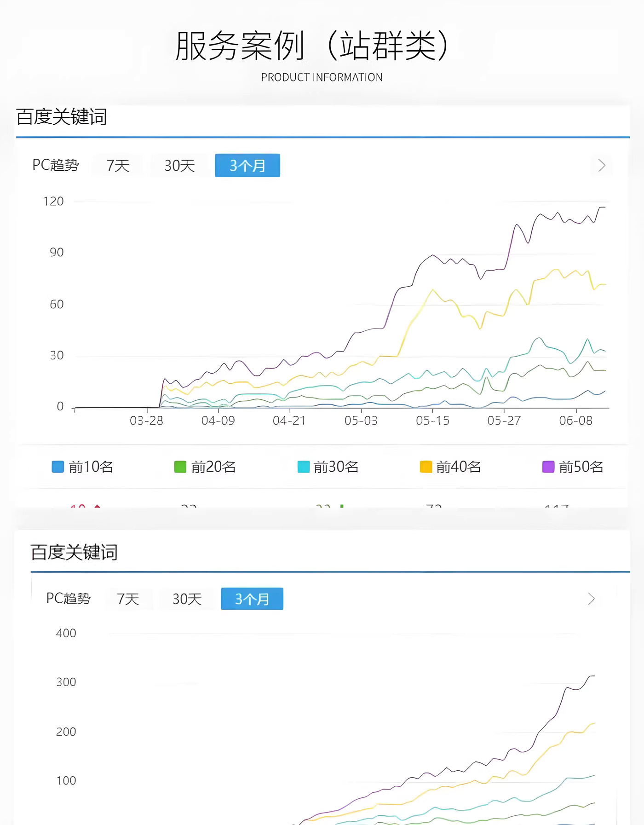
Task: Toggle the green 前20名 legend series
Action: tap(205, 467)
